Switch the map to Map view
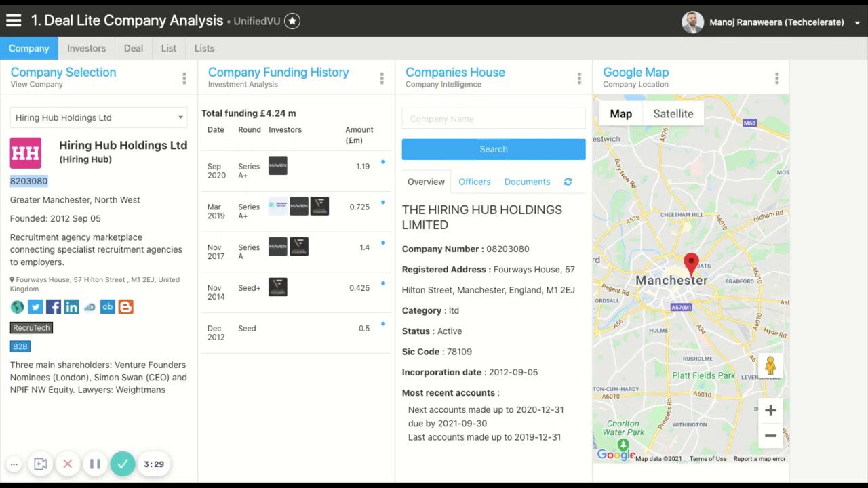868x488 pixels. [620, 114]
